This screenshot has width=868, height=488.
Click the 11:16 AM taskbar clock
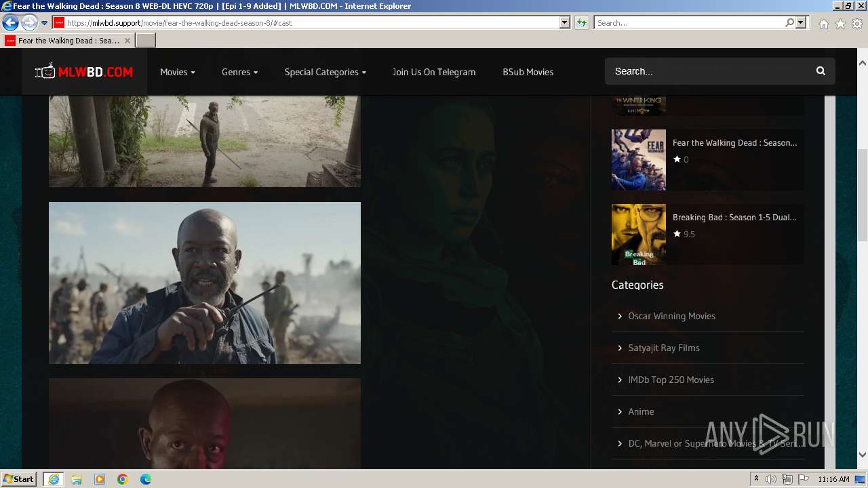833,479
